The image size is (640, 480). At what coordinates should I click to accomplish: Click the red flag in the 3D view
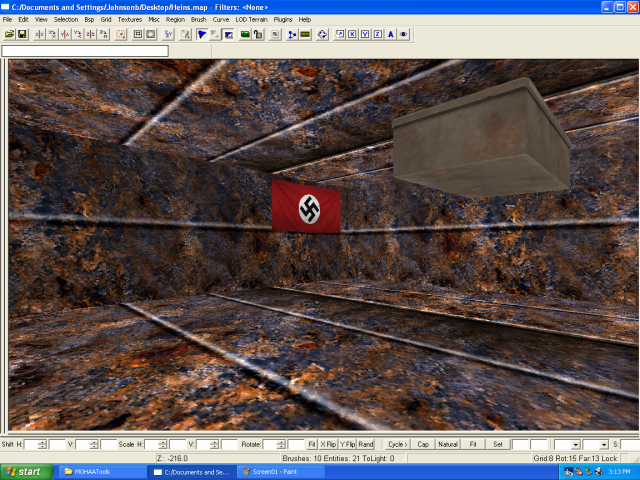(306, 206)
